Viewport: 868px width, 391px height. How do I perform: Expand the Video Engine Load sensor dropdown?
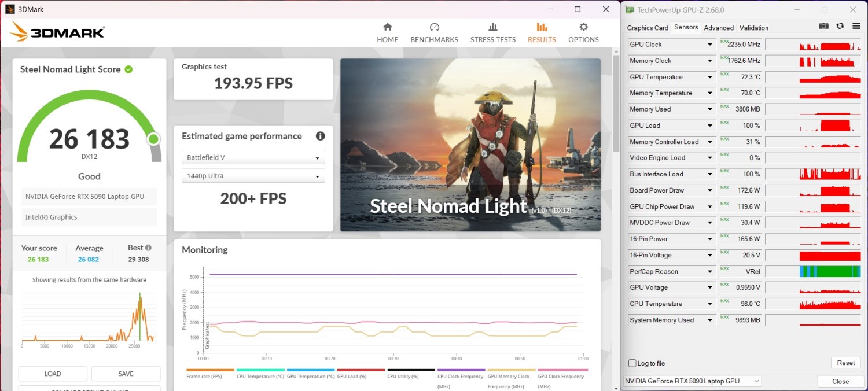coord(710,158)
